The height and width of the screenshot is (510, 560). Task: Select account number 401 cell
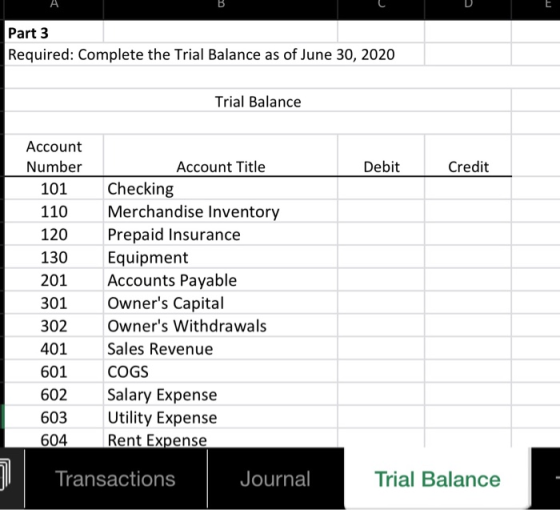click(x=54, y=349)
